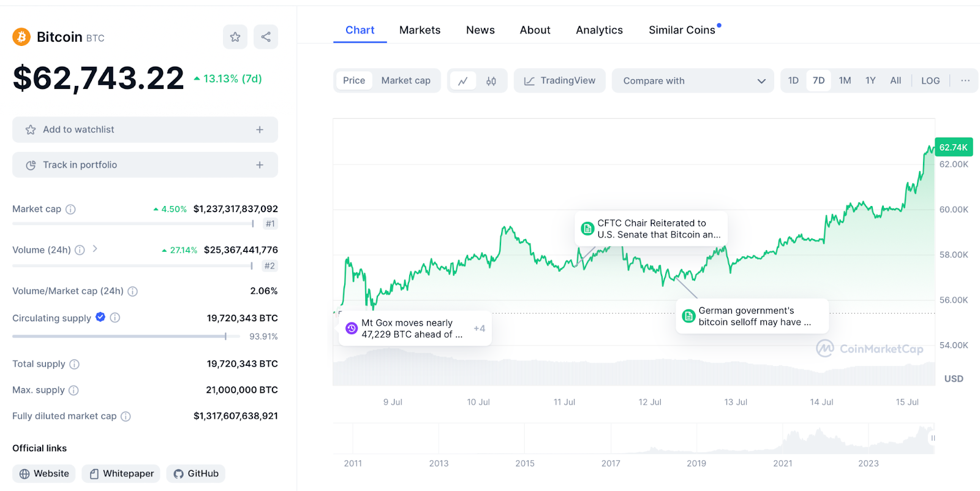Viewport: 980px width, 491px height.
Task: Click the $1,237,317,837,092 market cap value
Action: 236,209
